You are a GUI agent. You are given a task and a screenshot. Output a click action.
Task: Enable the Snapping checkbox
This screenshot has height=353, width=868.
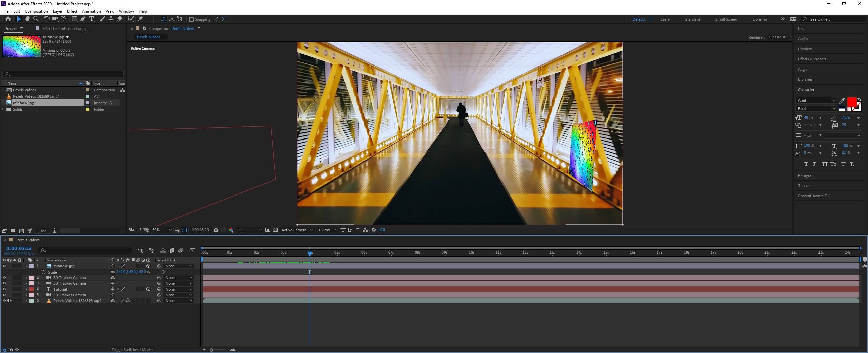point(191,19)
